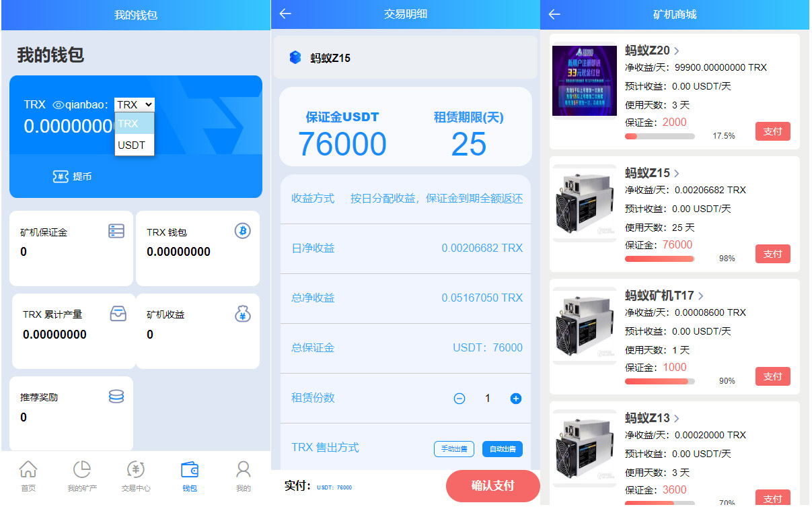Click 总保证金 value USDT：76000

point(488,348)
